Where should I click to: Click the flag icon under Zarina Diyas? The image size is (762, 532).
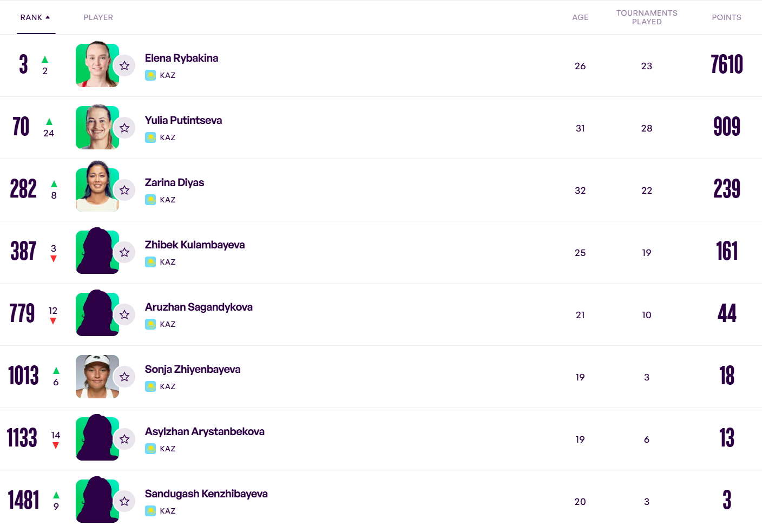tap(150, 200)
